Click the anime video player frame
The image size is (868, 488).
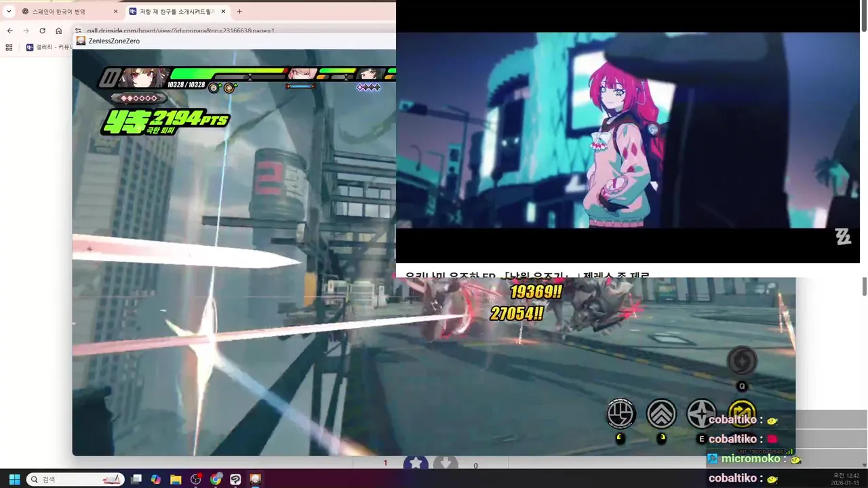pos(628,130)
